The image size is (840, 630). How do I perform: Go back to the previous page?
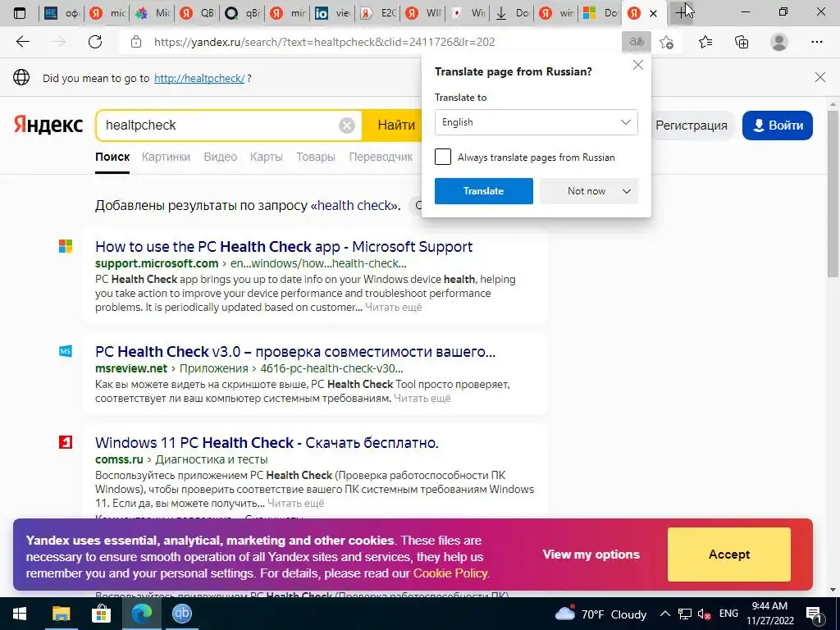pyautogui.click(x=22, y=42)
